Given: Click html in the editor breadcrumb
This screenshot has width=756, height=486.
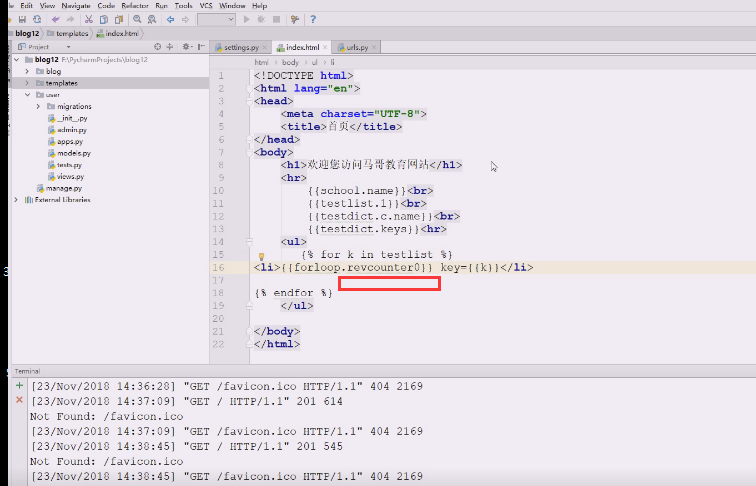Looking at the screenshot, I should click(261, 62).
